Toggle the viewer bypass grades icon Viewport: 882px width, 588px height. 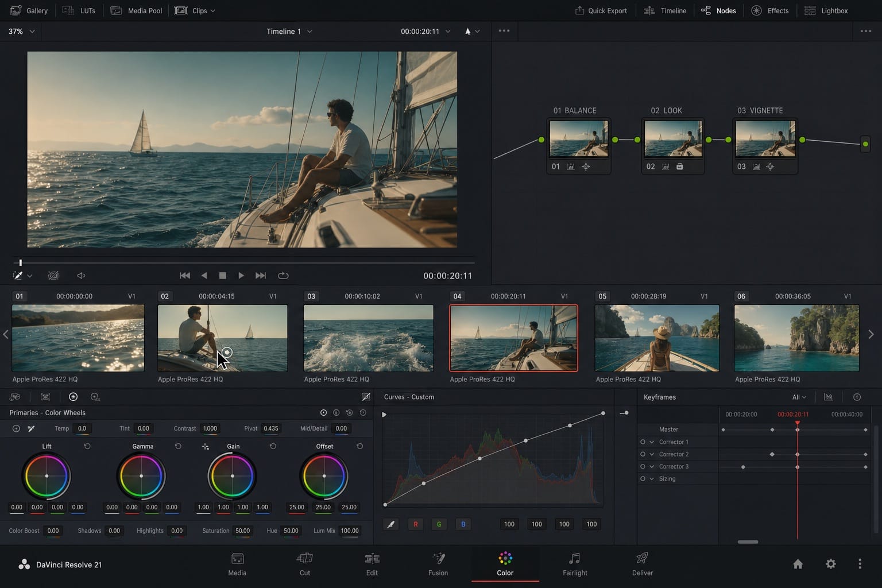tap(53, 276)
